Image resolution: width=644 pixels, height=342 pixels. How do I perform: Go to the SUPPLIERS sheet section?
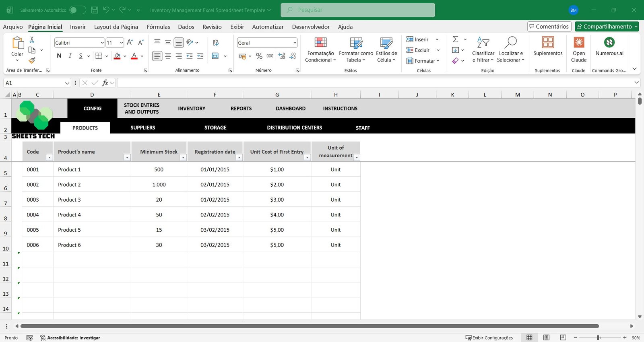pyautogui.click(x=142, y=128)
